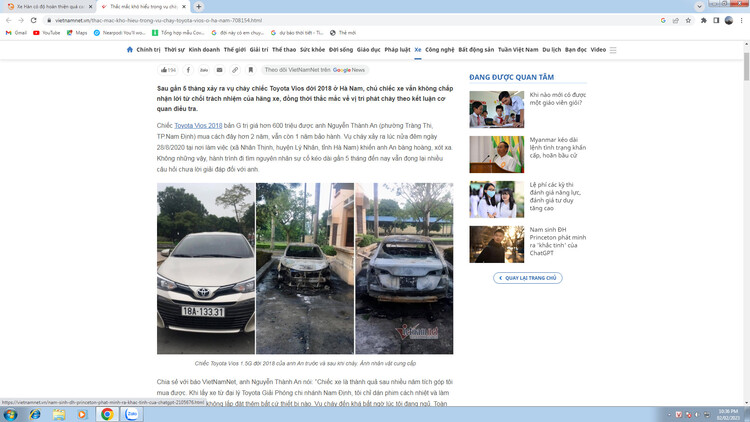Image resolution: width=750 pixels, height=422 pixels.
Task: Follow VietNamNet on Google News
Action: click(x=315, y=70)
